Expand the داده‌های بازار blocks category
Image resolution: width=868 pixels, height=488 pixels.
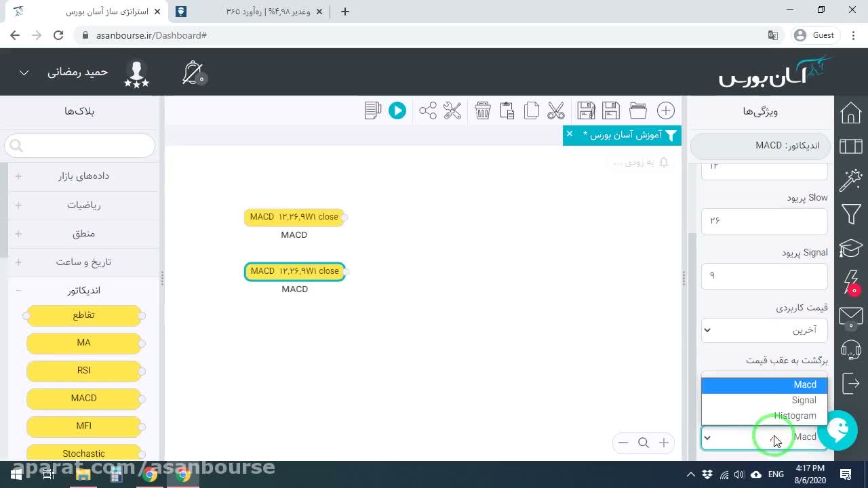[x=84, y=176]
